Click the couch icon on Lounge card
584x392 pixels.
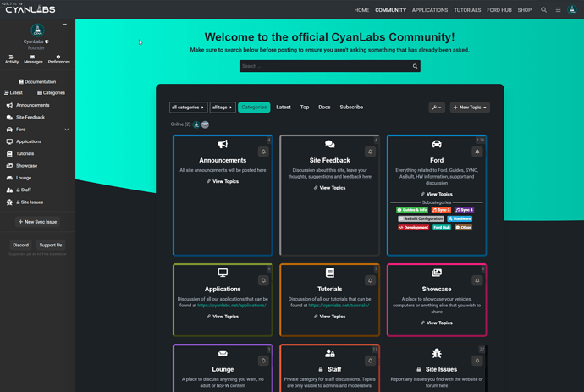click(223, 353)
